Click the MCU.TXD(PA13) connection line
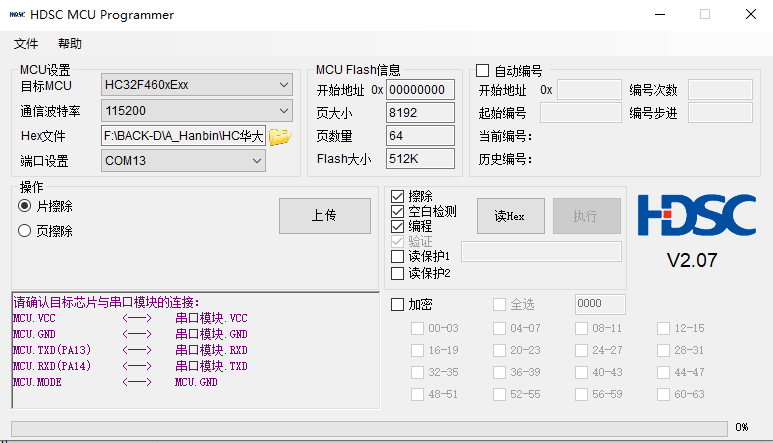 [x=130, y=350]
